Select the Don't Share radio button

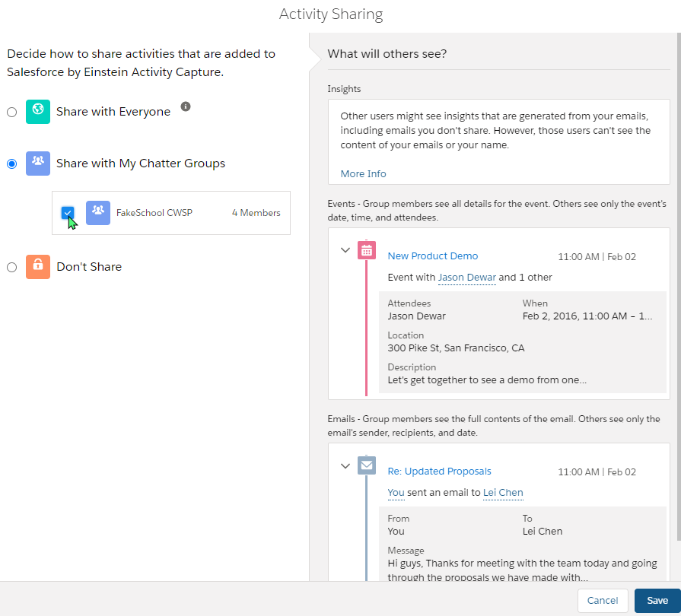11,267
